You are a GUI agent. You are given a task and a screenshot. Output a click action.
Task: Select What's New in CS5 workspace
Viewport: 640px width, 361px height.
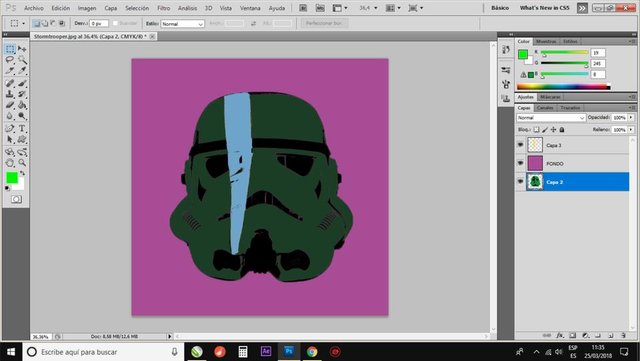[544, 8]
